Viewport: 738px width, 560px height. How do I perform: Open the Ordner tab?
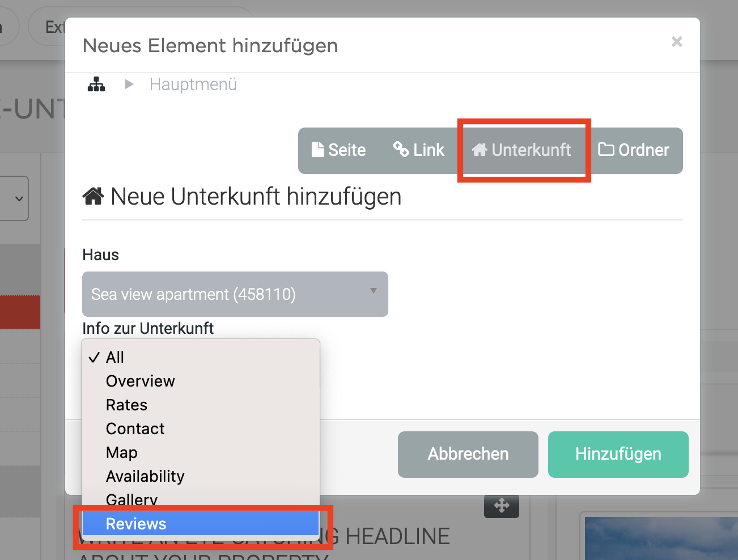[634, 150]
